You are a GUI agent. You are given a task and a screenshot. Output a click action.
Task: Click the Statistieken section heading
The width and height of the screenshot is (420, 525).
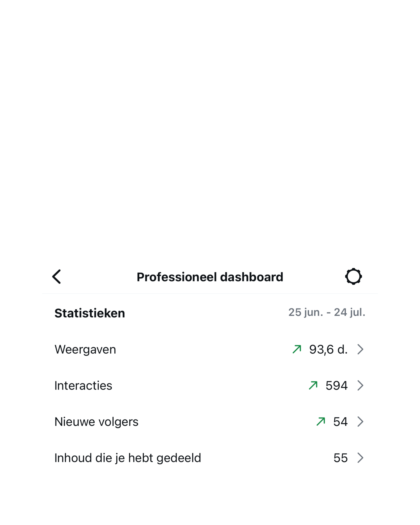(90, 313)
